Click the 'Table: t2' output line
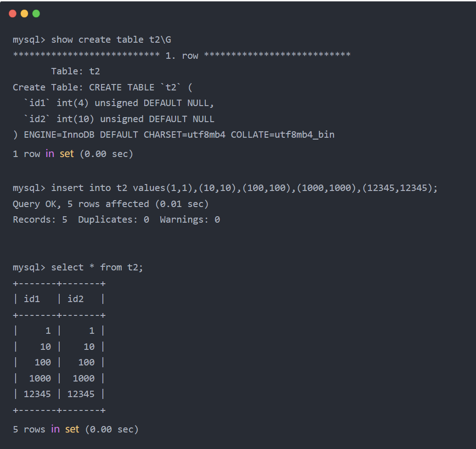 click(x=75, y=71)
